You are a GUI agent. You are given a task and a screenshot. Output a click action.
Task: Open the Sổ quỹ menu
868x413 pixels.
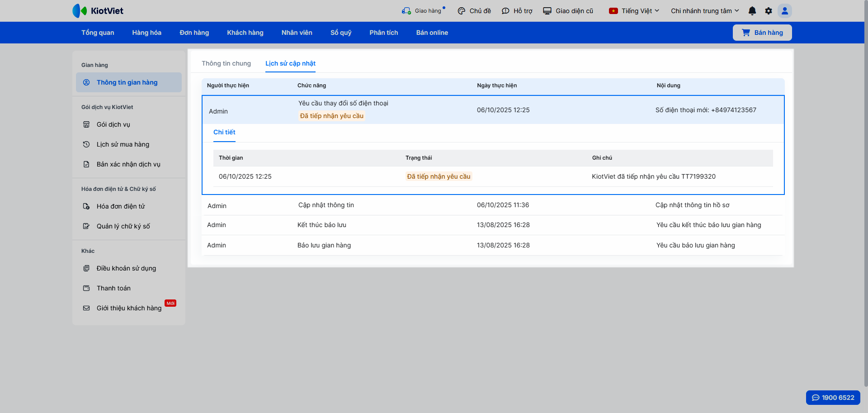340,33
